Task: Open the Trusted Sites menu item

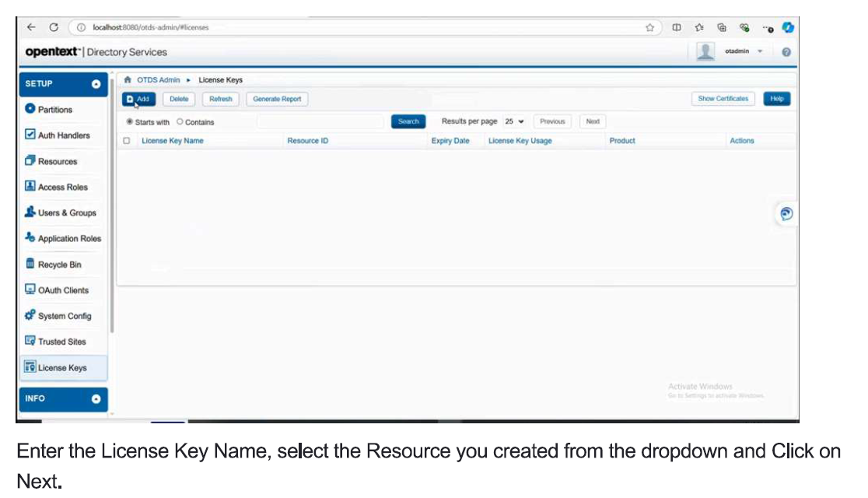Action: [x=61, y=342]
